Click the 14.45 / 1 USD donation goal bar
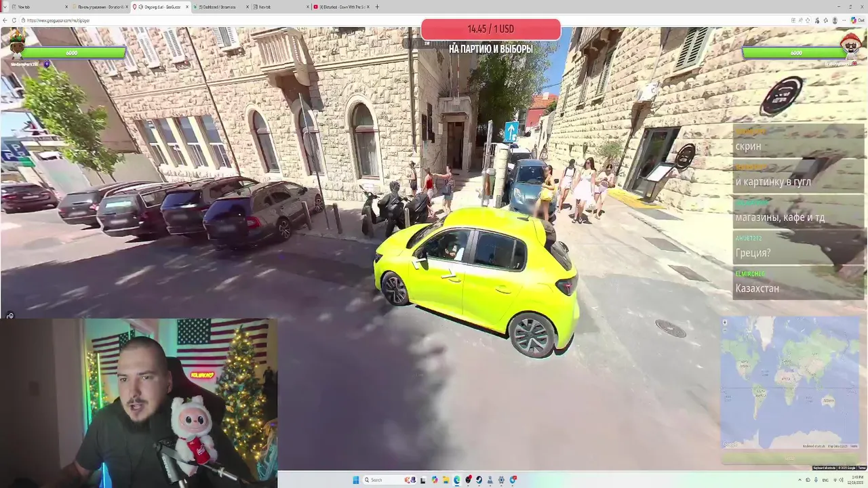This screenshot has width=868, height=488. click(490, 29)
